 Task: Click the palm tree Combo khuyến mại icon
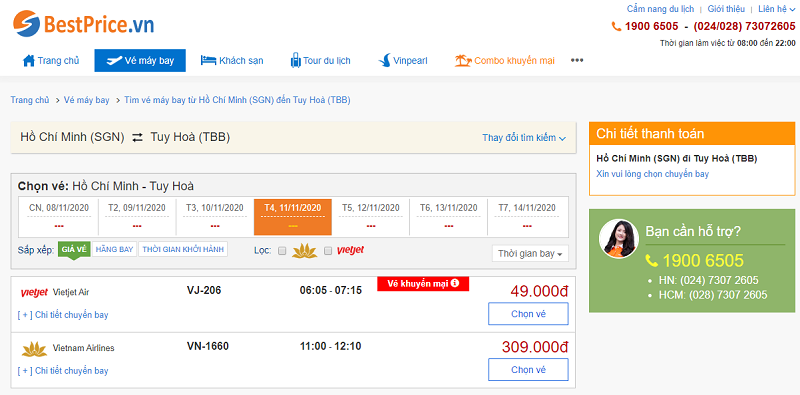click(x=463, y=61)
